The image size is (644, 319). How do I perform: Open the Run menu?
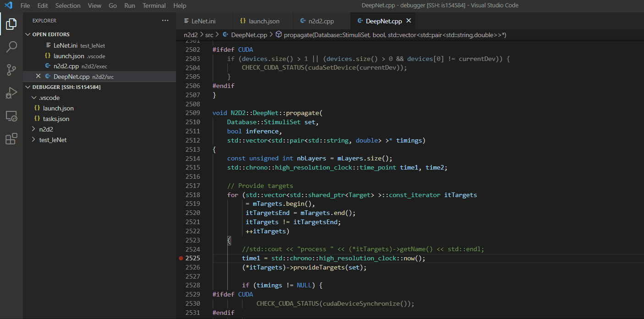[x=130, y=5]
